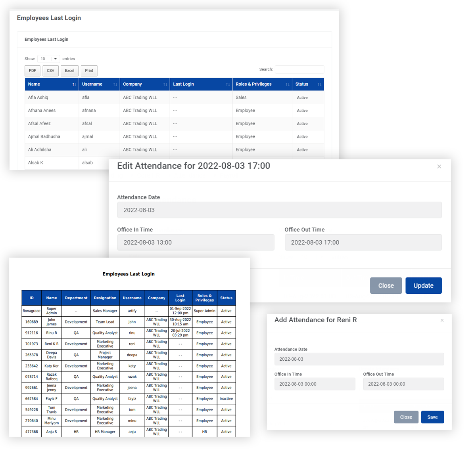Dismiss Add Attendance dialog using X icon

click(442, 320)
